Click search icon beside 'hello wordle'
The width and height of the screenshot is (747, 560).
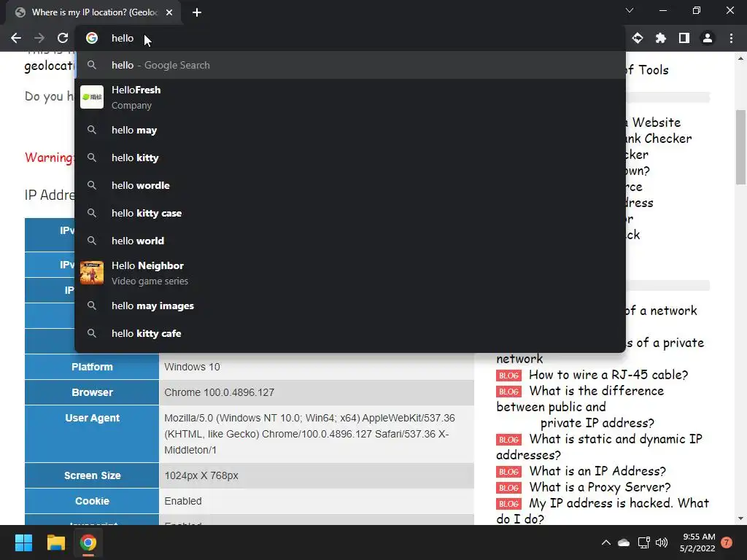point(92,184)
